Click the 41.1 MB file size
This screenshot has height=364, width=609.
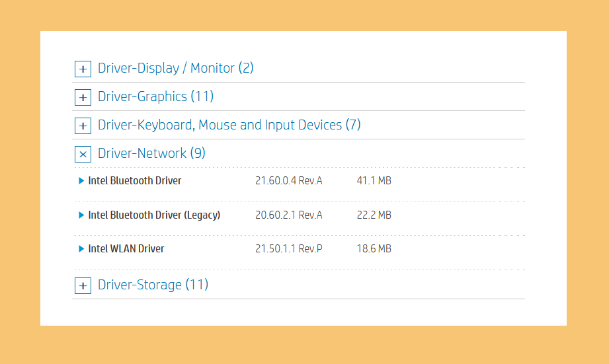coord(374,181)
